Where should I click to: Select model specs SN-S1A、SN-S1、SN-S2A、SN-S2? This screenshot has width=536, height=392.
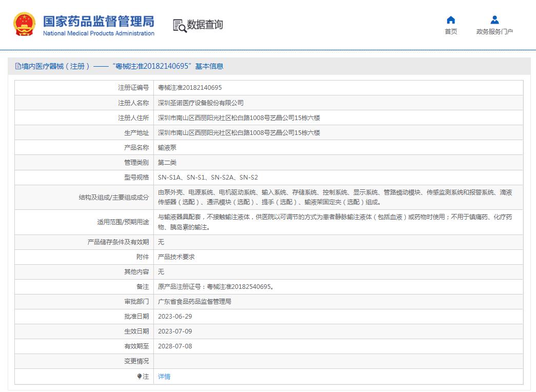click(x=208, y=177)
